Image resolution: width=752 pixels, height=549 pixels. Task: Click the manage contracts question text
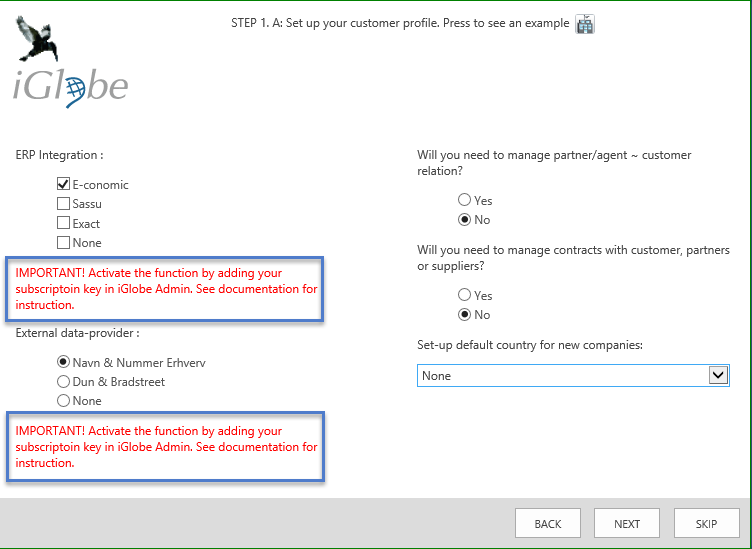pos(574,258)
